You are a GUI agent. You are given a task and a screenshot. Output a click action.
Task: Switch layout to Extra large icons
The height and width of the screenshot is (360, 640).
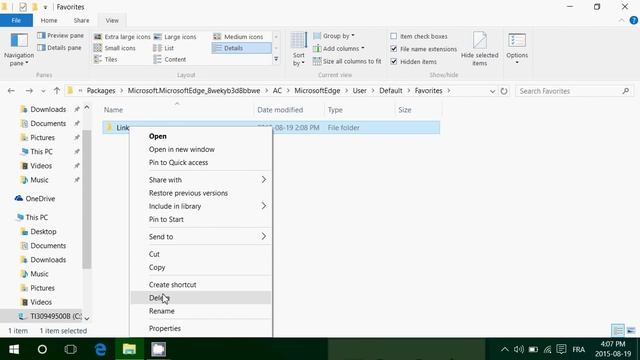coord(122,37)
